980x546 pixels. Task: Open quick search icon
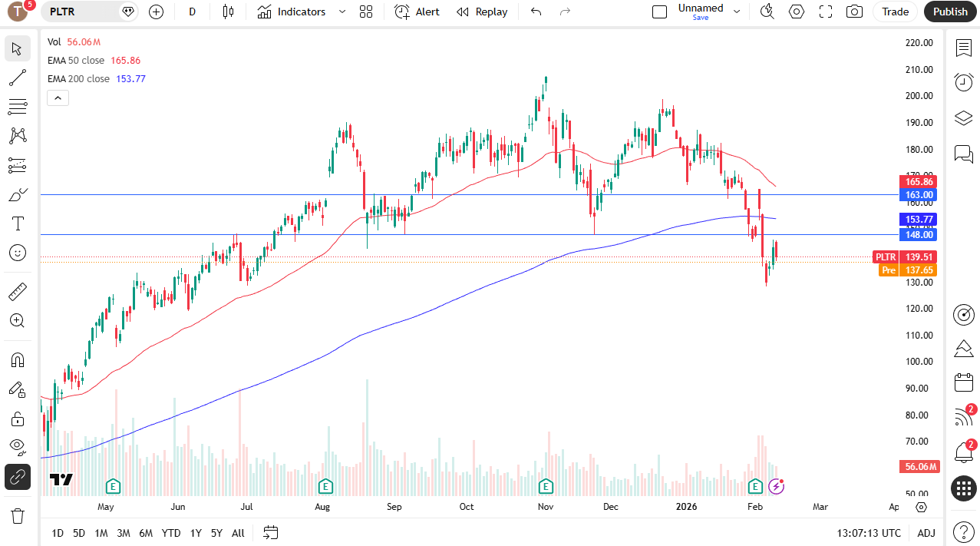(x=767, y=12)
